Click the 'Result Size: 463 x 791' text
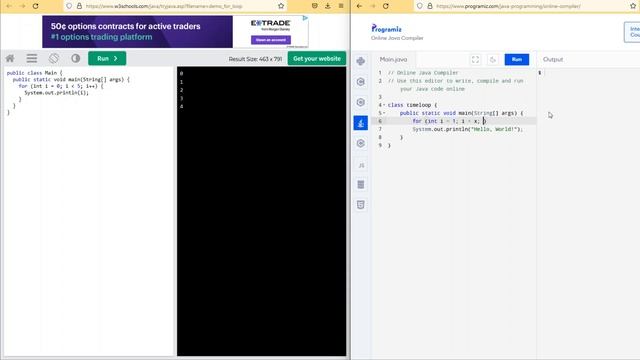 255,59
